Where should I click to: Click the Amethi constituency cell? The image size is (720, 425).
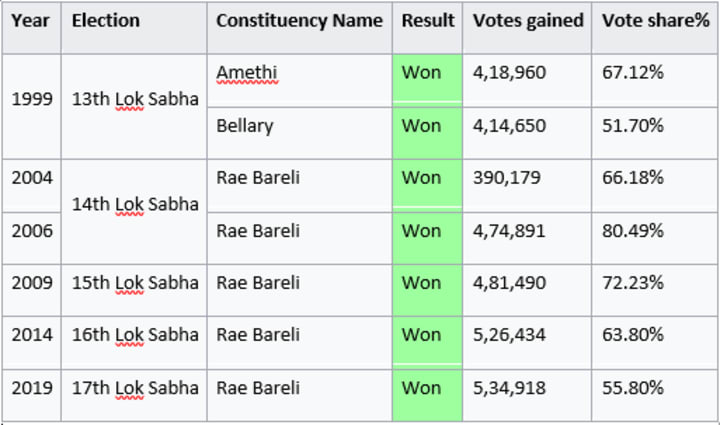(x=246, y=73)
